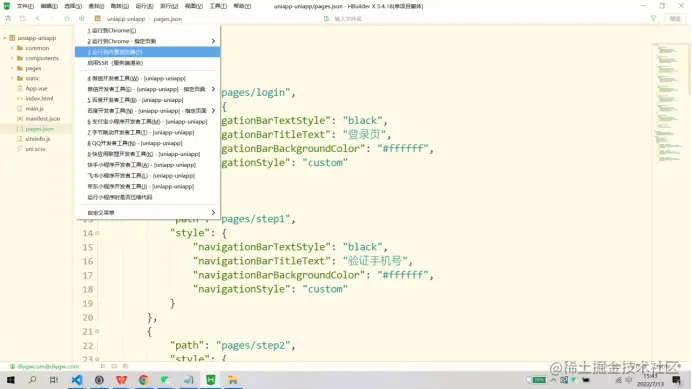Open Task View on the taskbar
The width and height of the screenshot is (692, 389).
pos(54,380)
